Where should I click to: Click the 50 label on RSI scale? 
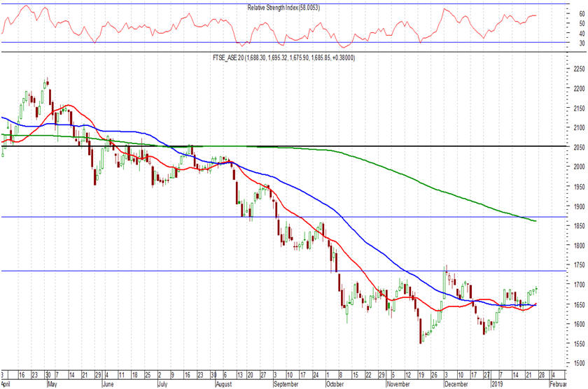[582, 24]
